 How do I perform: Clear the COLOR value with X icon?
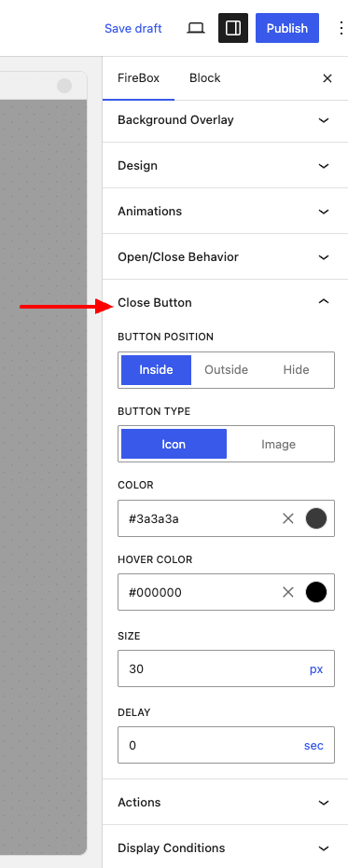288,518
